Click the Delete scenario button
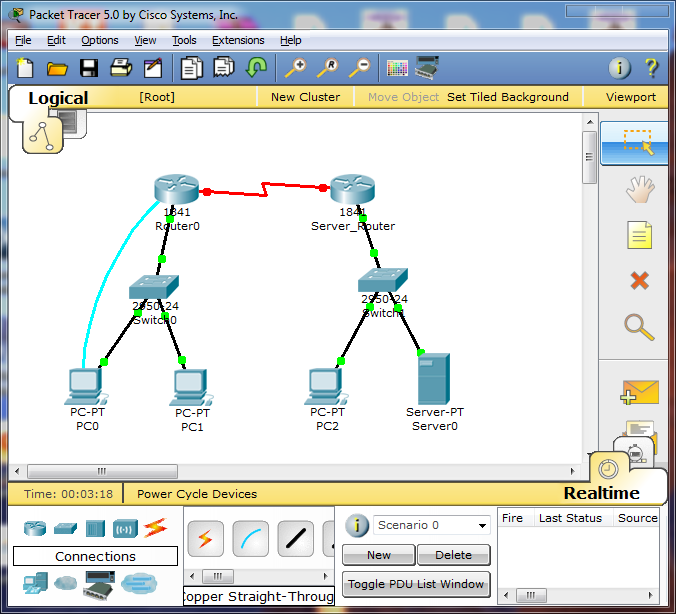This screenshot has height=614, width=676. click(454, 555)
